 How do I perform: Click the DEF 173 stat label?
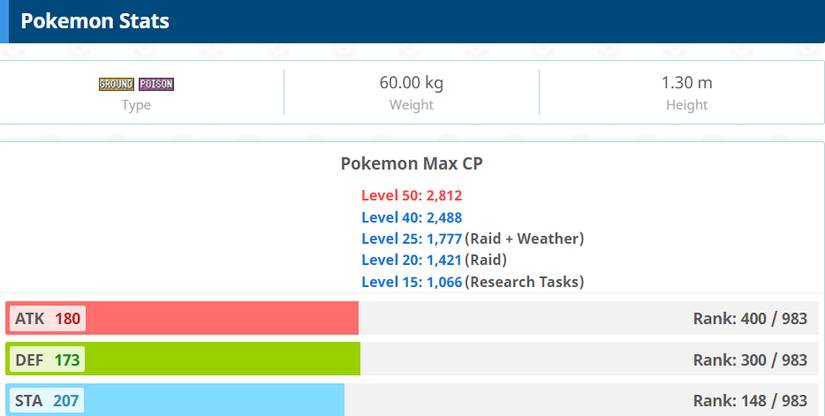(47, 360)
